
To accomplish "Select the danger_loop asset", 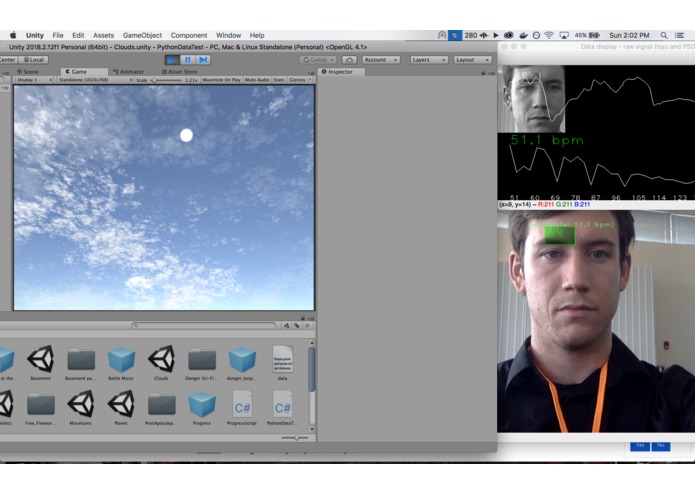I will (x=242, y=362).
